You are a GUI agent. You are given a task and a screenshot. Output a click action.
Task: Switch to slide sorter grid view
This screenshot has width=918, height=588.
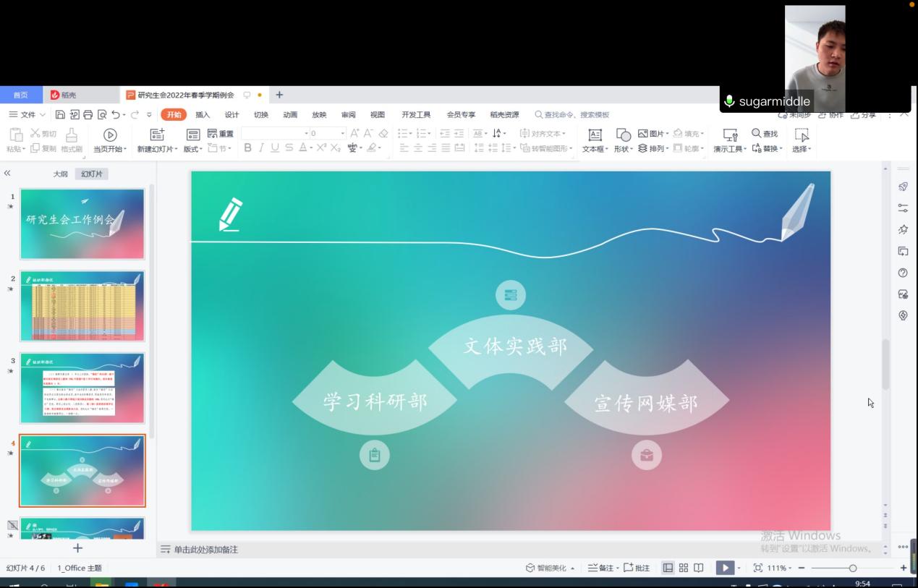tap(683, 568)
